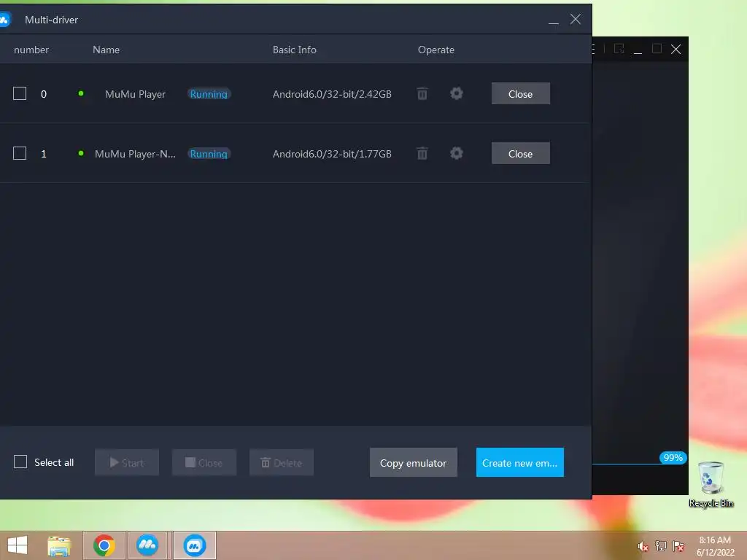Screen dimensions: 747x560
Task: Open settings gear for MuMu Player-N... row
Action: point(457,153)
